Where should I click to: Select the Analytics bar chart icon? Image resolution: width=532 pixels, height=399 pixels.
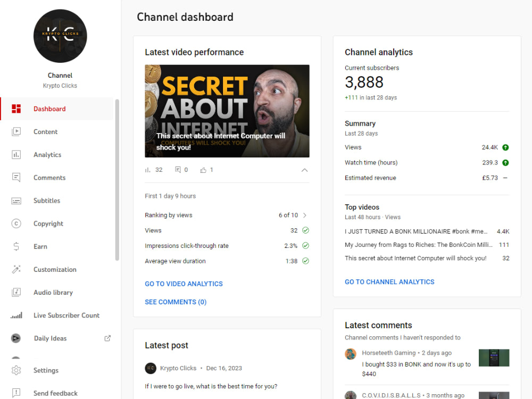(x=16, y=155)
